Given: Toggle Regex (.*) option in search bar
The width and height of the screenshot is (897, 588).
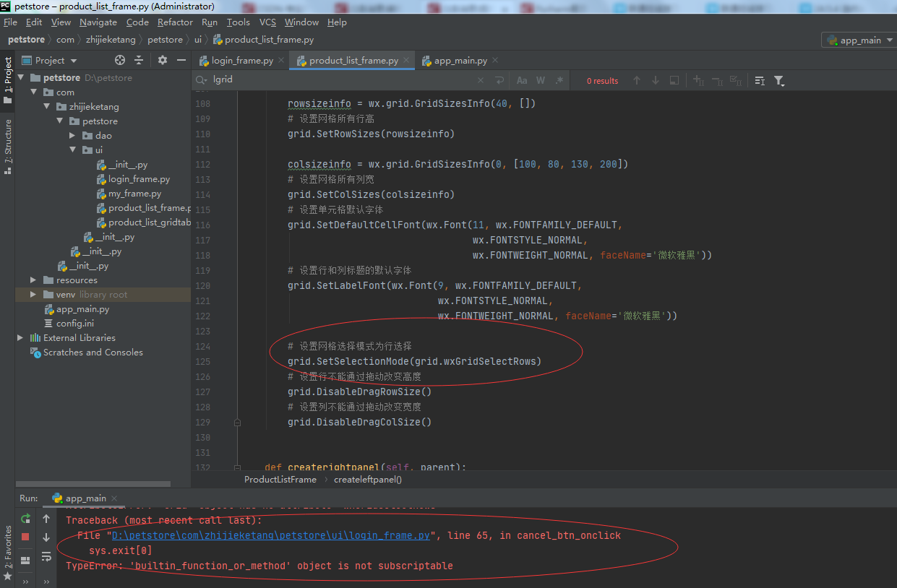Looking at the screenshot, I should coord(558,80).
